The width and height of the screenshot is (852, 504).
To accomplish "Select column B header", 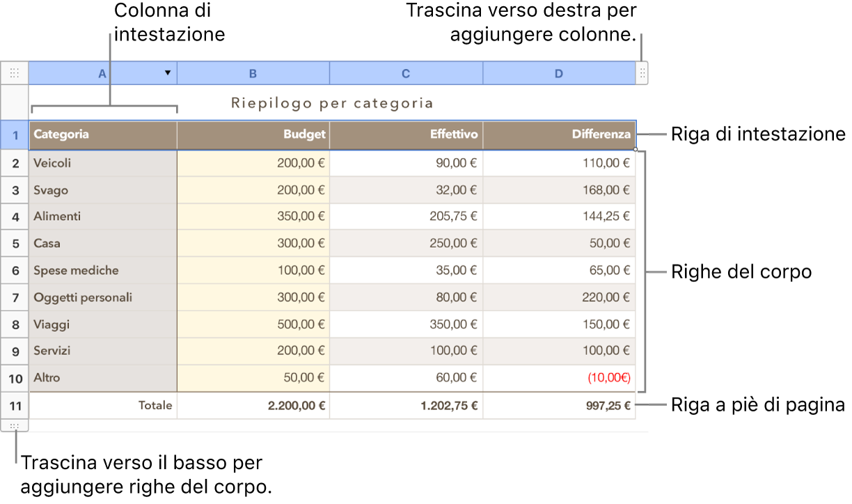I will (253, 73).
